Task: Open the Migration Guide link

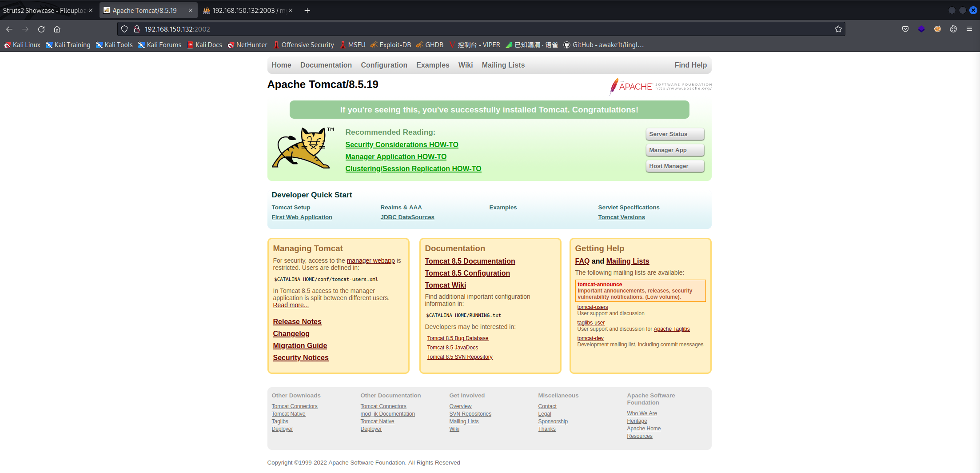Action: coord(300,345)
